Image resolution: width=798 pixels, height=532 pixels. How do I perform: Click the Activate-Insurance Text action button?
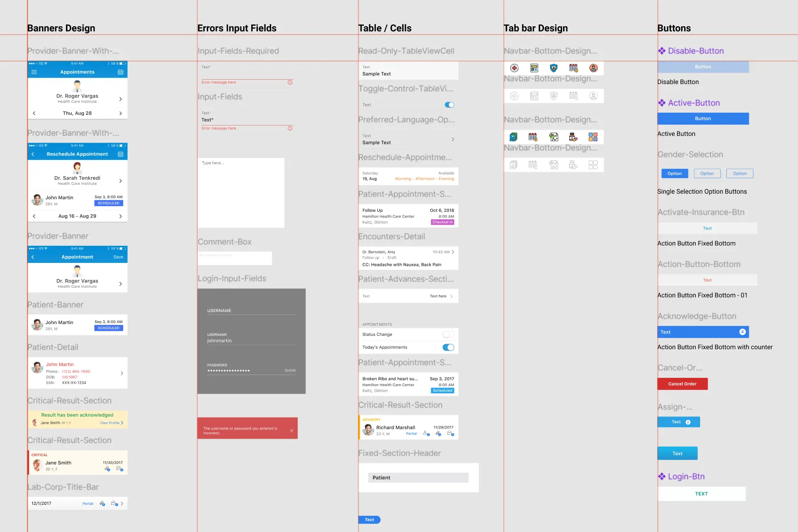[707, 229]
